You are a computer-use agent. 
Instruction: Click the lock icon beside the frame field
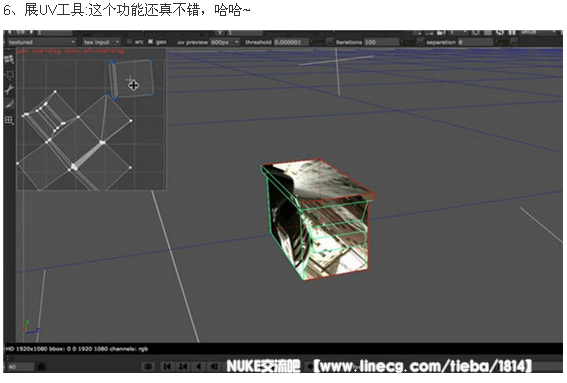(x=41, y=367)
